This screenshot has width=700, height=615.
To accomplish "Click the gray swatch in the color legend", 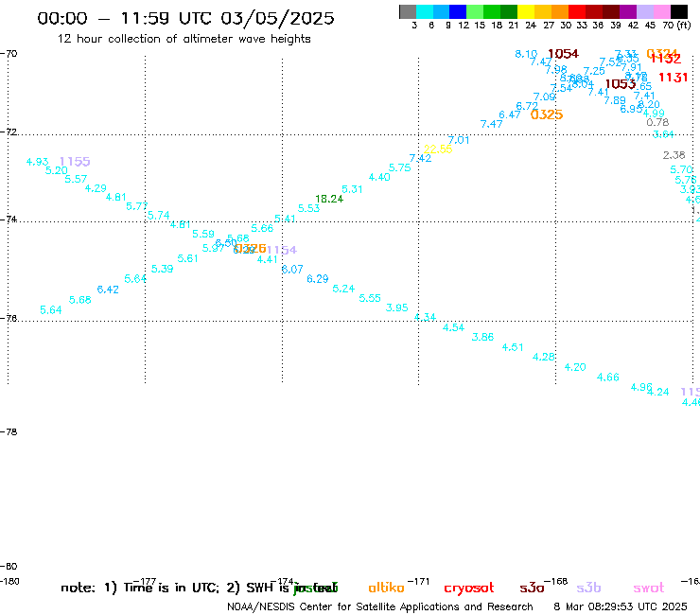I will [408, 11].
